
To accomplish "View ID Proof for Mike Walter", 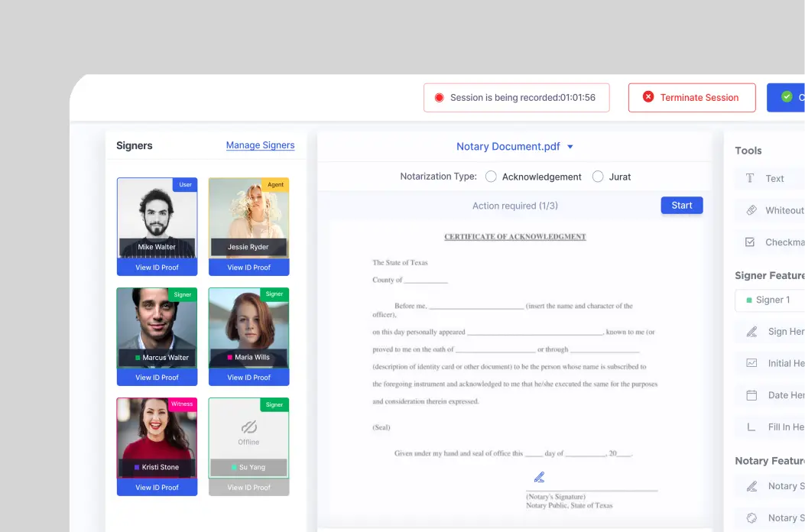I will (x=157, y=268).
